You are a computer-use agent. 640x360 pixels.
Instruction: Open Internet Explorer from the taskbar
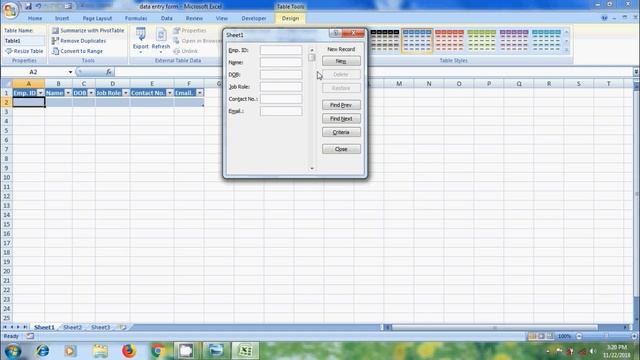coord(42,351)
